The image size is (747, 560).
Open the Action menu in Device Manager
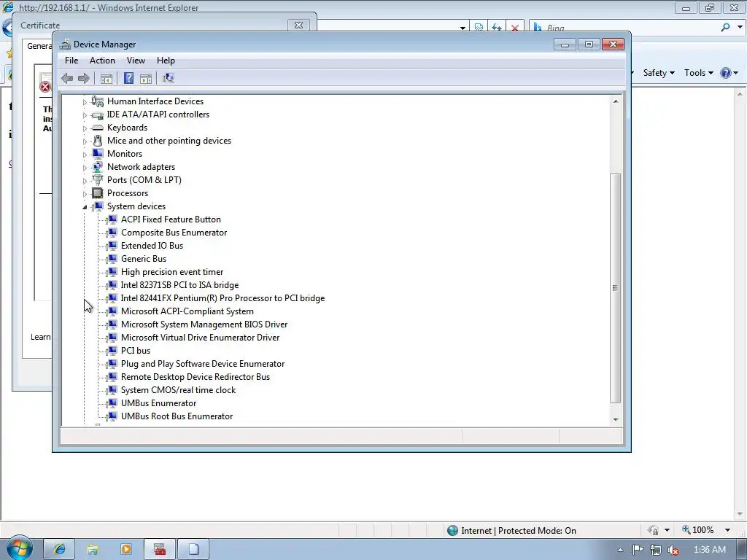(102, 61)
